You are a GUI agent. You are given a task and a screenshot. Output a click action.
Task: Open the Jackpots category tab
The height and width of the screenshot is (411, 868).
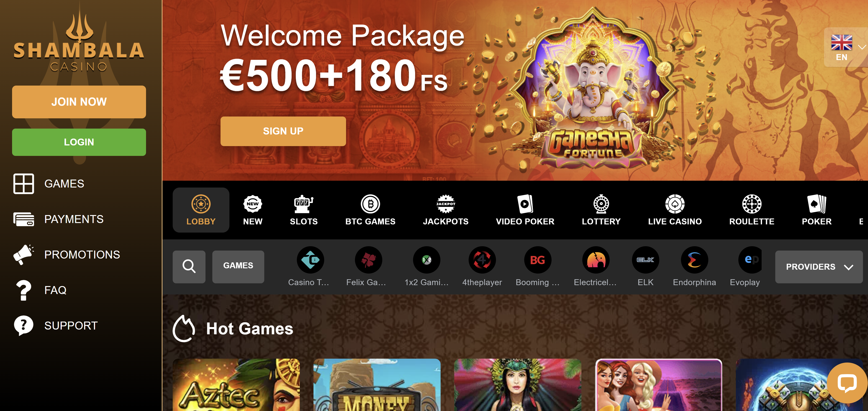(445, 210)
